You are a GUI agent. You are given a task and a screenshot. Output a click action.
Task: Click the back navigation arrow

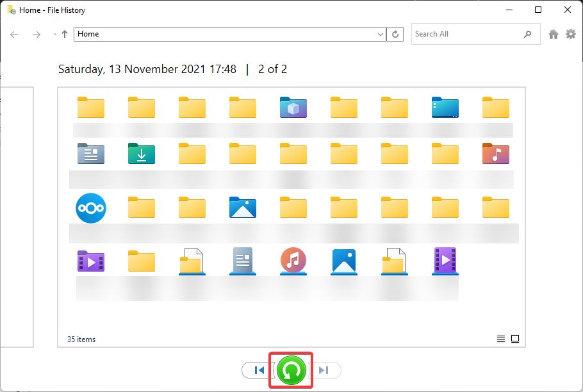tap(14, 34)
